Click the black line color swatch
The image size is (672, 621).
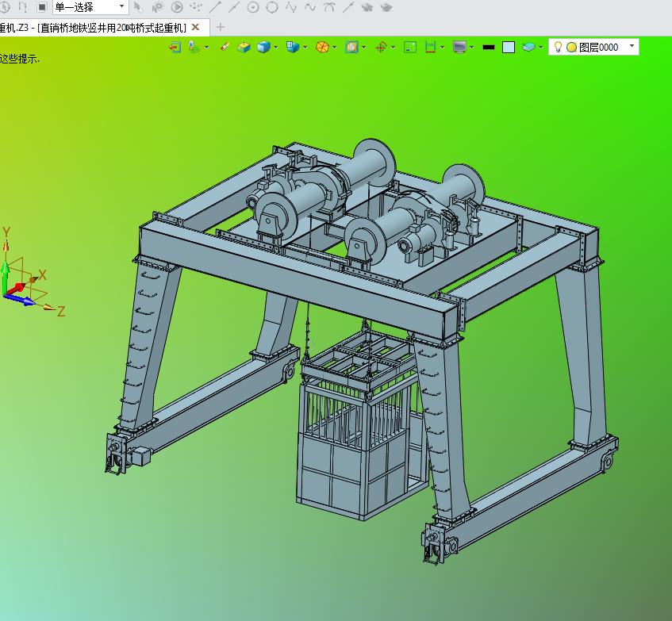pos(488,48)
